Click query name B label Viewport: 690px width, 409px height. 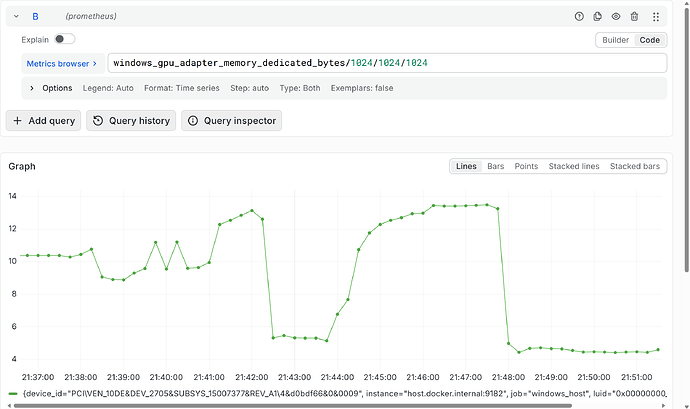(x=35, y=17)
